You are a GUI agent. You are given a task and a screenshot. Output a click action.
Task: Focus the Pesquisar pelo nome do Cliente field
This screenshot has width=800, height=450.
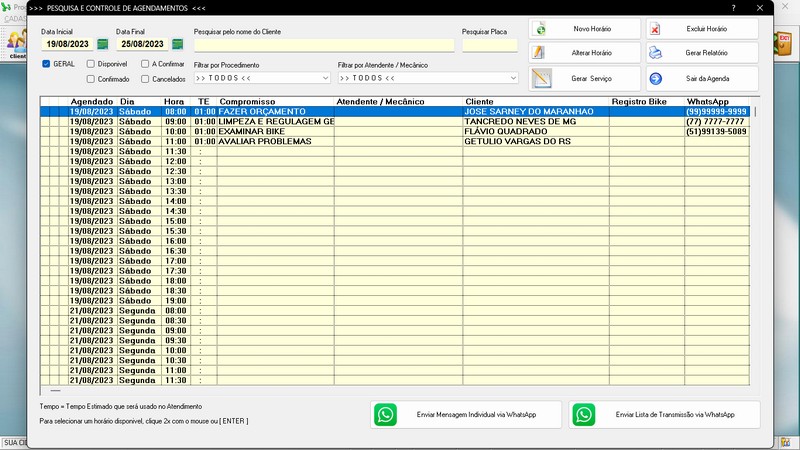tap(324, 45)
